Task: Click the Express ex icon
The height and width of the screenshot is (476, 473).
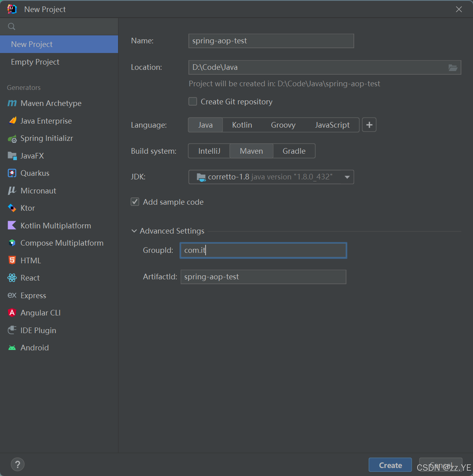Action: (x=12, y=295)
